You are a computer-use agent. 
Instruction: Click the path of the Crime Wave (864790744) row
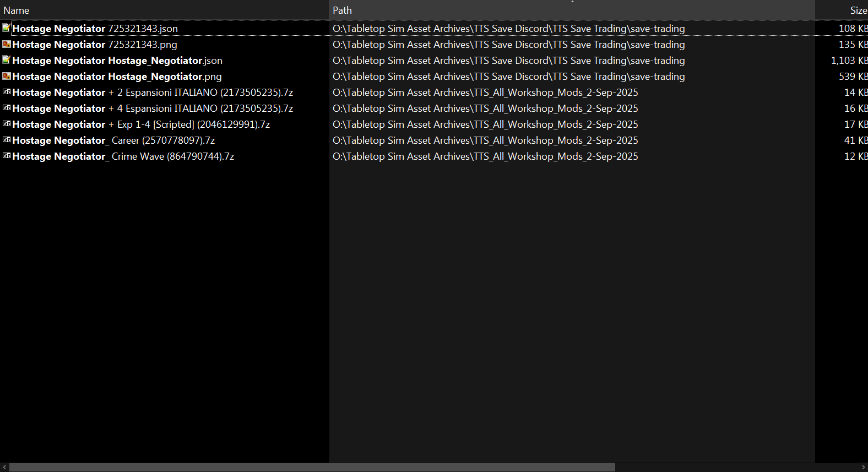[x=485, y=156]
